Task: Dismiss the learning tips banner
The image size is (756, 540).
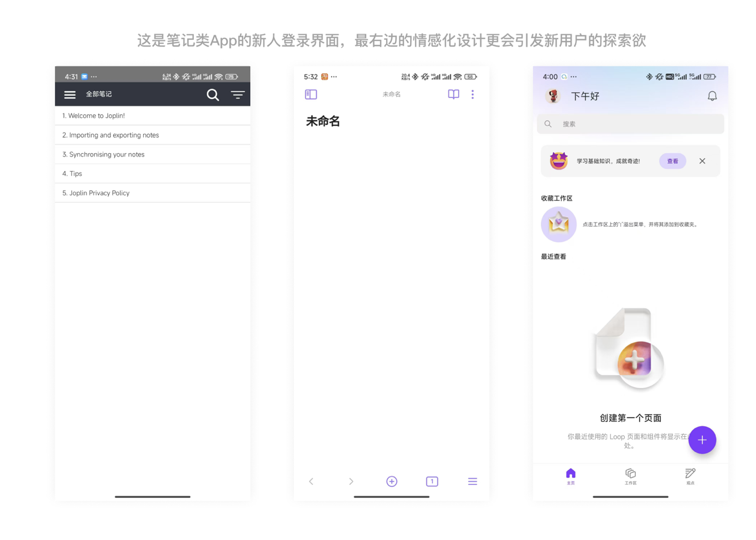Action: (x=702, y=161)
